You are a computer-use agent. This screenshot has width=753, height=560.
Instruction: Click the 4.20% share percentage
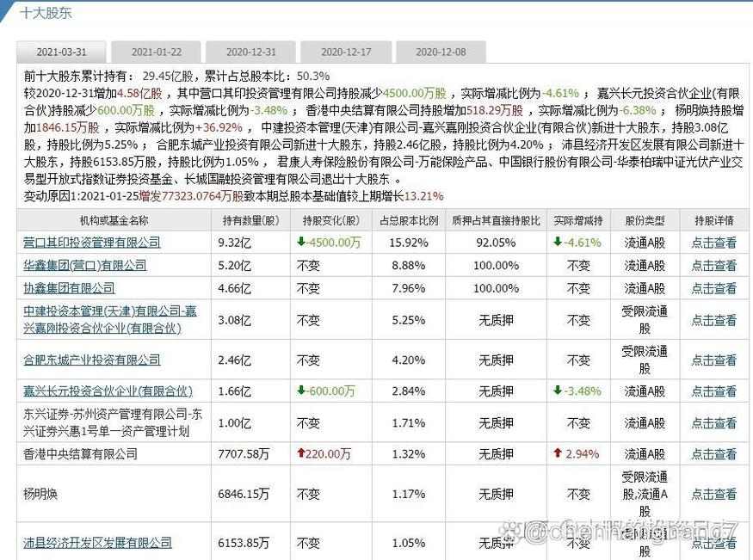coord(409,360)
